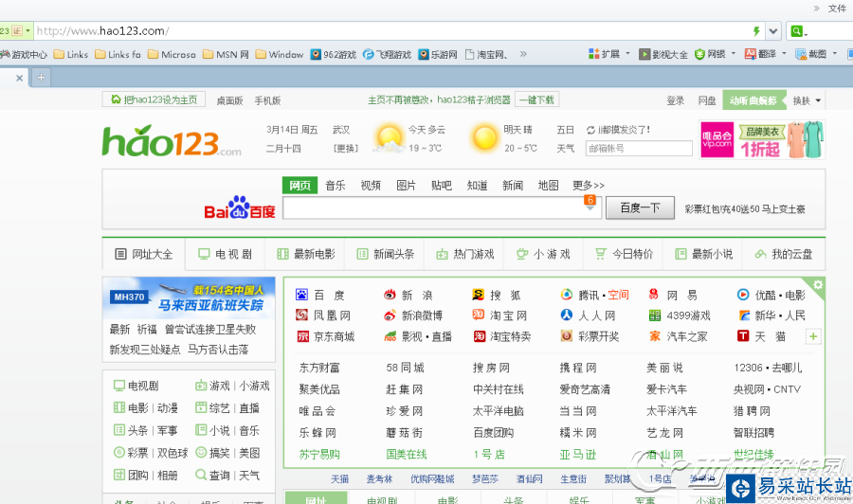853x504 pixels.
Task: Open a new tab with plus button
Action: [41, 78]
